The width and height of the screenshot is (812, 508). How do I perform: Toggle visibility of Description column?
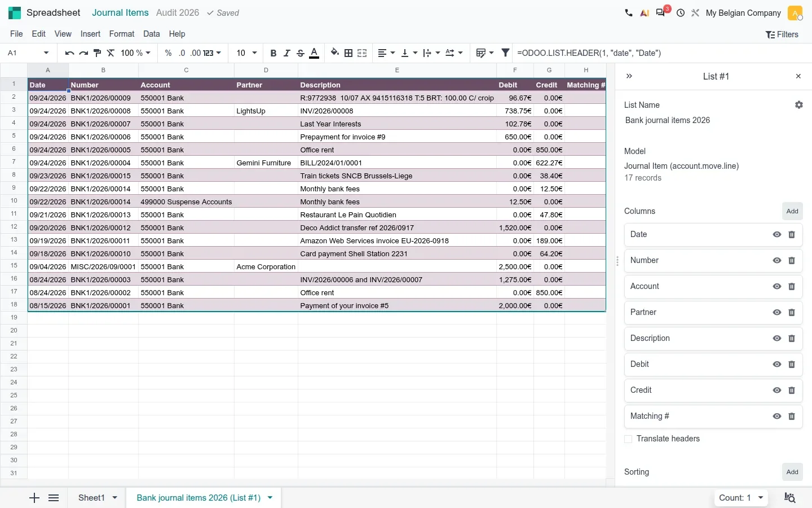tap(777, 339)
